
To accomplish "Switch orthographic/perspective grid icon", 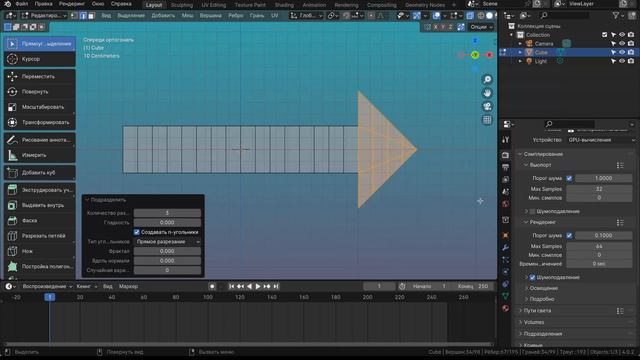I will pyautogui.click(x=487, y=120).
